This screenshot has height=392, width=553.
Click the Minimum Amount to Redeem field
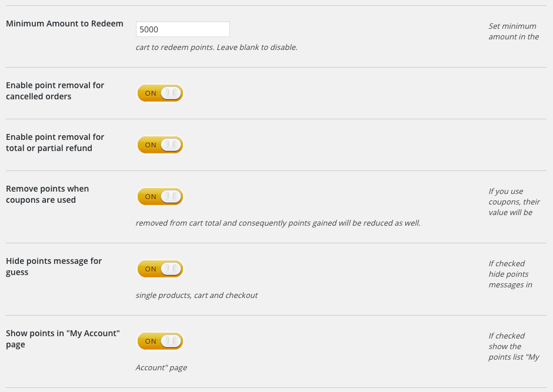(182, 29)
